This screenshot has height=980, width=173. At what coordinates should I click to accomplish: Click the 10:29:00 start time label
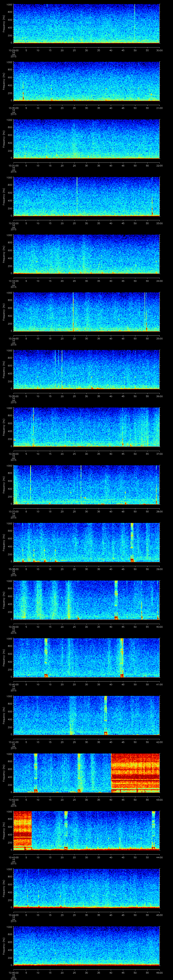13,50
